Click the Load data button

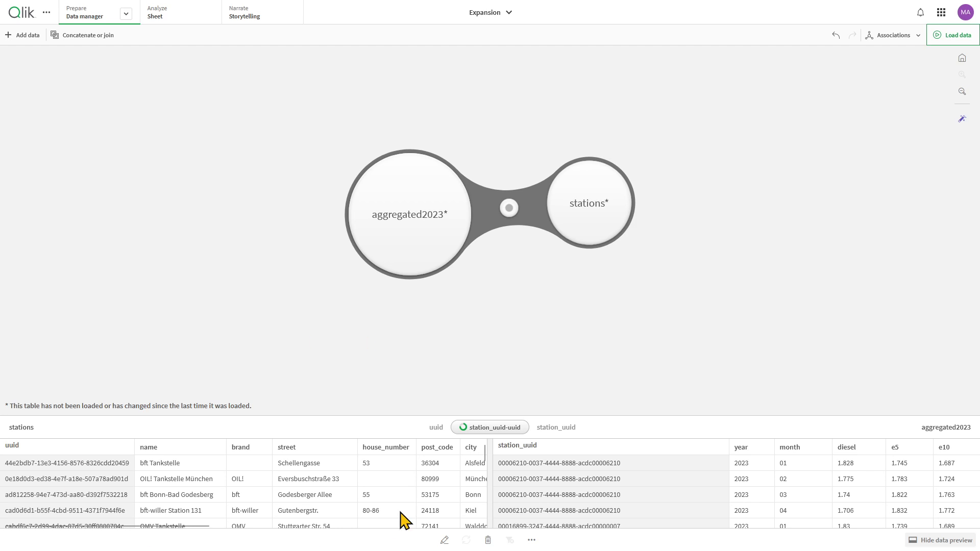pyautogui.click(x=952, y=35)
